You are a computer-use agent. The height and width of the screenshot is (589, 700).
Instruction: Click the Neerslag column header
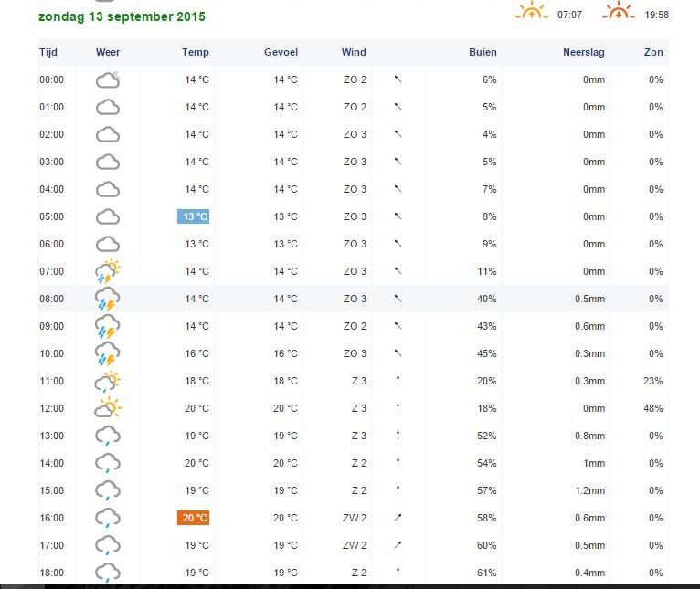click(x=583, y=52)
